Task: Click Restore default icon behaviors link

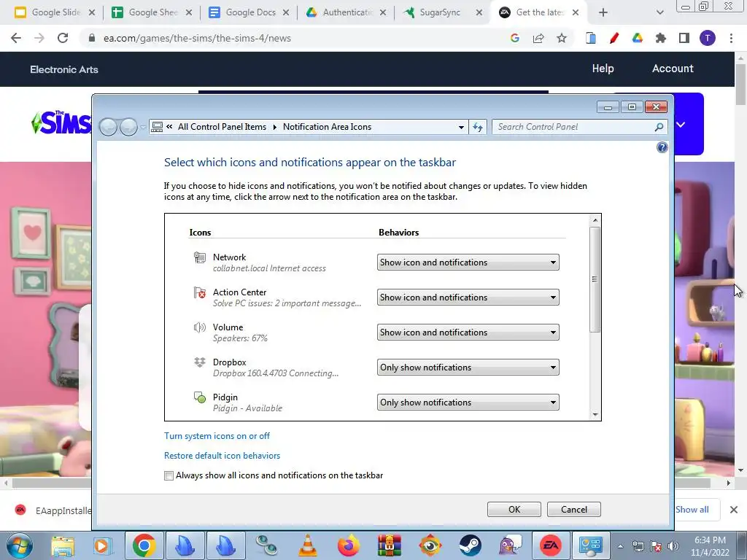Action: [222, 456]
